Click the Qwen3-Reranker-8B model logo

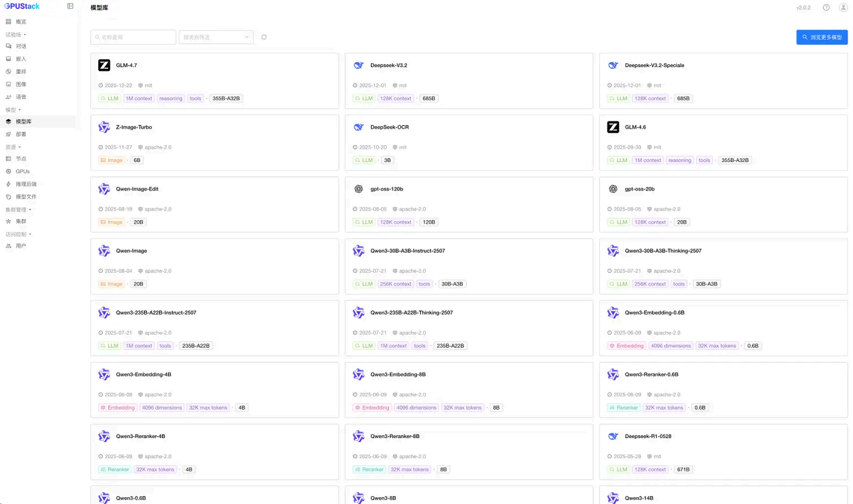point(358,436)
